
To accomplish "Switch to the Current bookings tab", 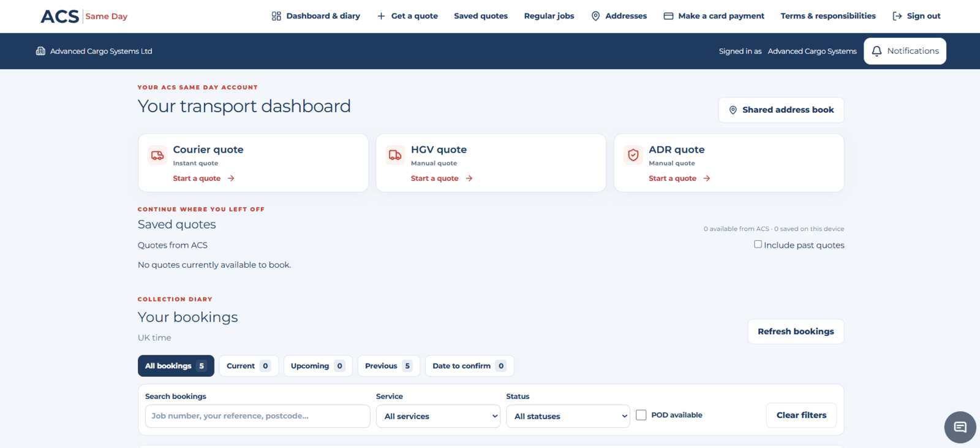I will coord(249,366).
